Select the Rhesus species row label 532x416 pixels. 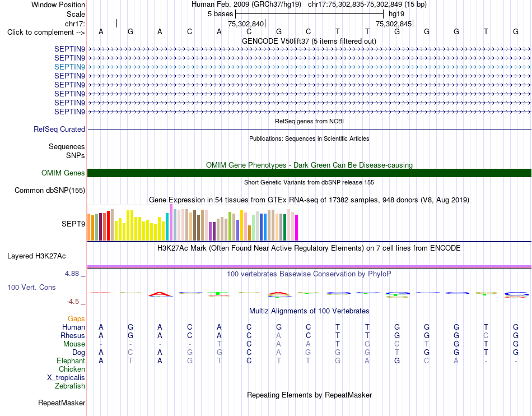(x=73, y=335)
